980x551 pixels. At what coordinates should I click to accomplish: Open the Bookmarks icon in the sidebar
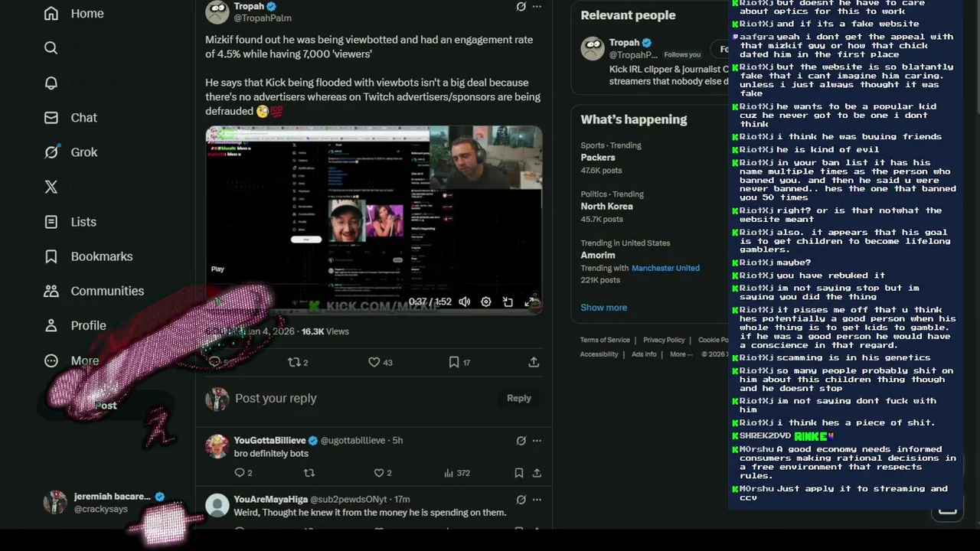tap(51, 256)
